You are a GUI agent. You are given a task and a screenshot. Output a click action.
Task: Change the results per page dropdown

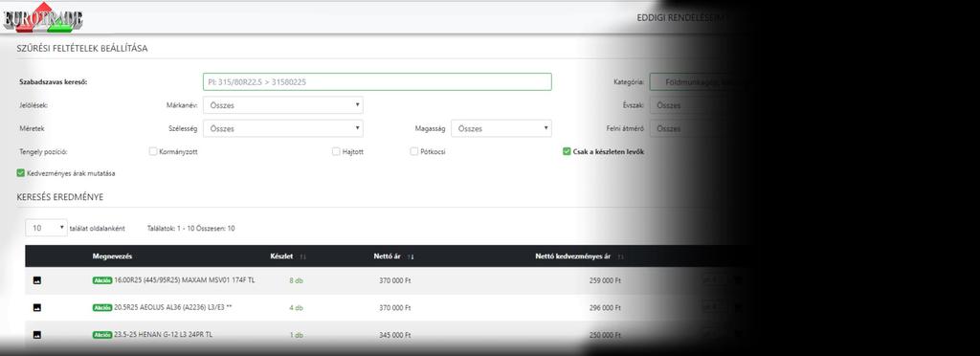tap(46, 228)
